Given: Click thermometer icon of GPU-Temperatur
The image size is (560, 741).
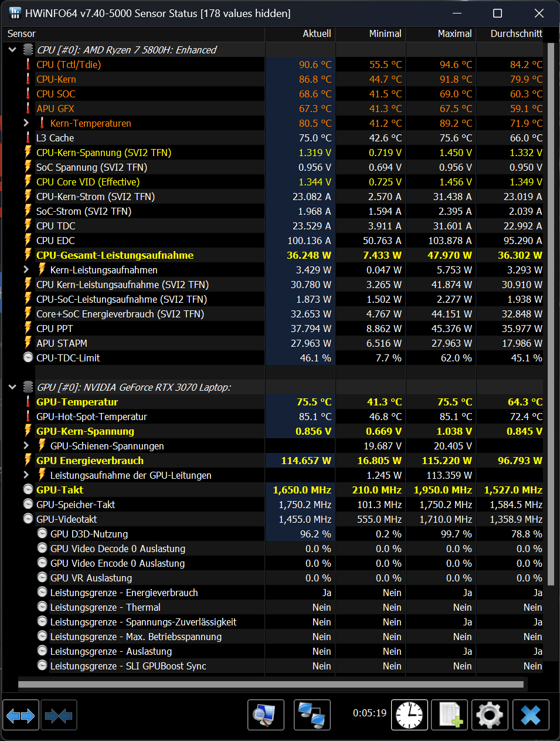Looking at the screenshot, I should coord(28,402).
